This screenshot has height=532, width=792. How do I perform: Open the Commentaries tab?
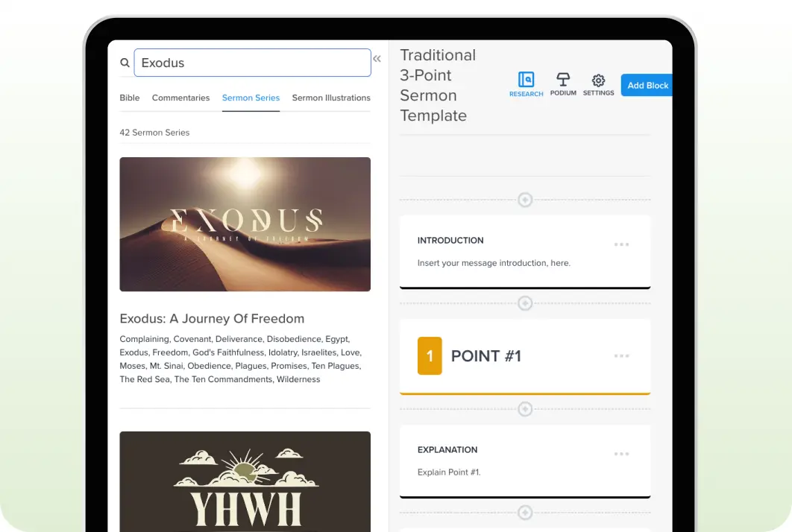[180, 98]
